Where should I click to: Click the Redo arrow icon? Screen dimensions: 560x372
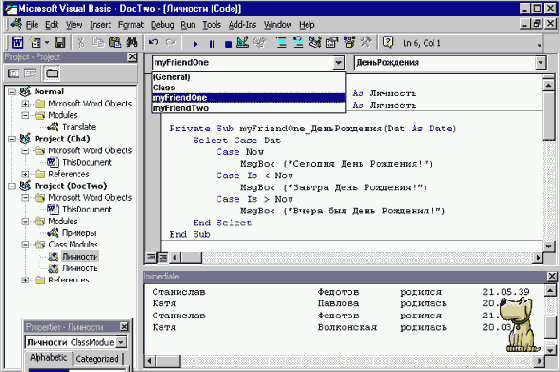point(171,43)
